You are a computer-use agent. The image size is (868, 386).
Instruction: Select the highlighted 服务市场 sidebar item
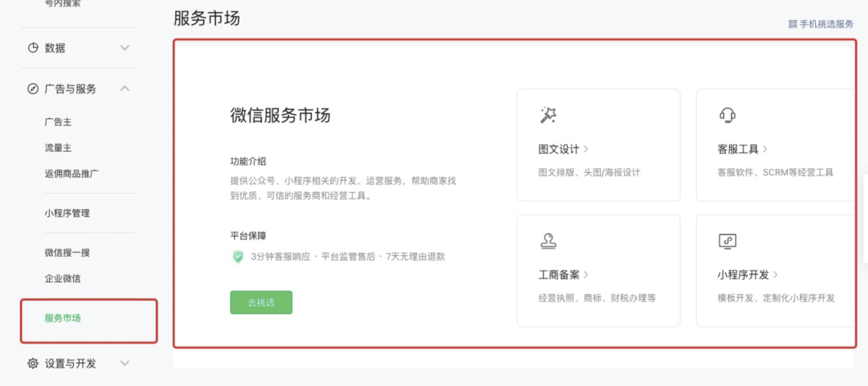[x=63, y=318]
